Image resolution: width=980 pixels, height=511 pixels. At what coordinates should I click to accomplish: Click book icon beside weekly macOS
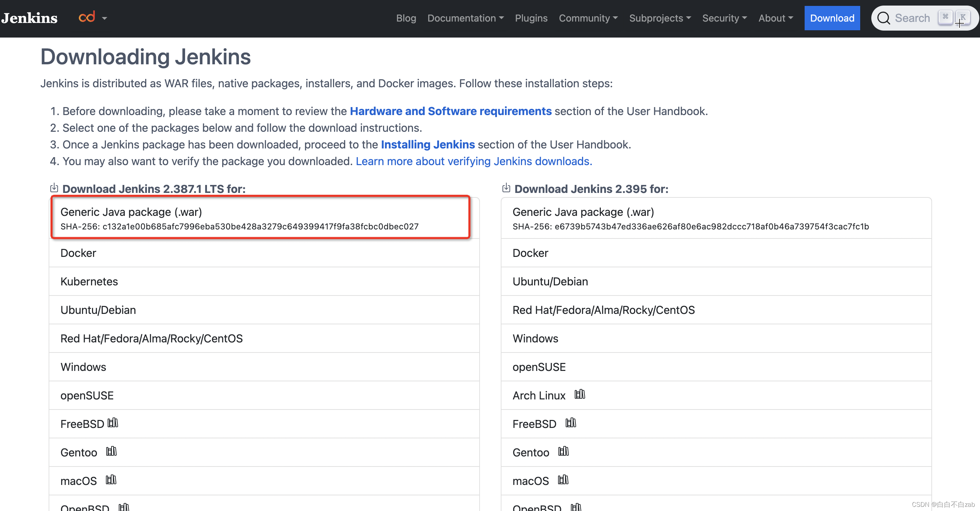(563, 480)
